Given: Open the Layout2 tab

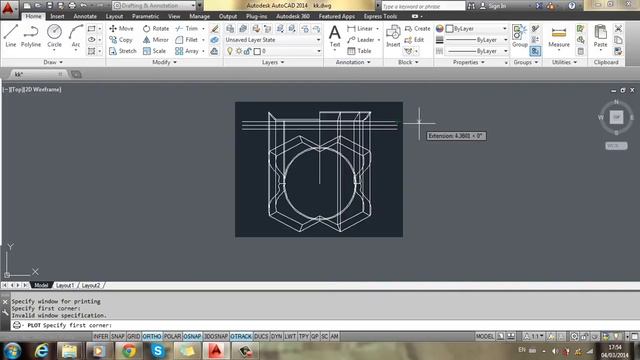Looking at the screenshot, I should pos(91,285).
